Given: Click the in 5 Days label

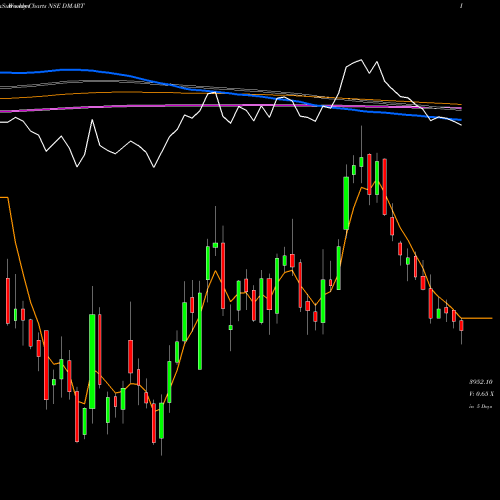Looking at the screenshot, I should [480, 406].
